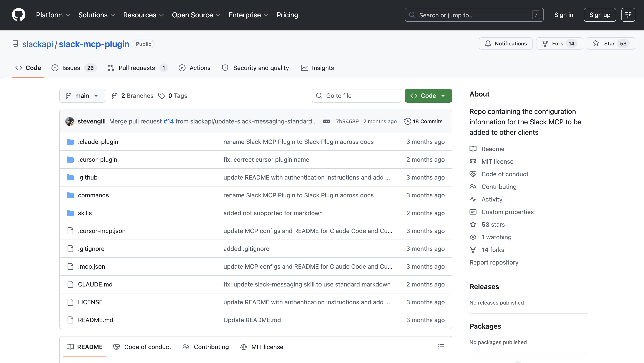Click Report repository link
Viewport: 644px width, 363px height.
(x=494, y=262)
